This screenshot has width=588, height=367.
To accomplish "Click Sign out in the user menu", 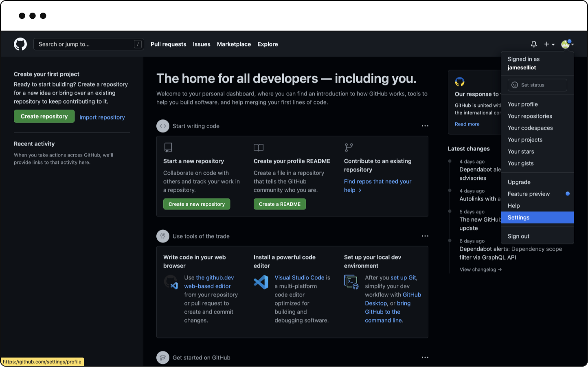I will [538, 236].
